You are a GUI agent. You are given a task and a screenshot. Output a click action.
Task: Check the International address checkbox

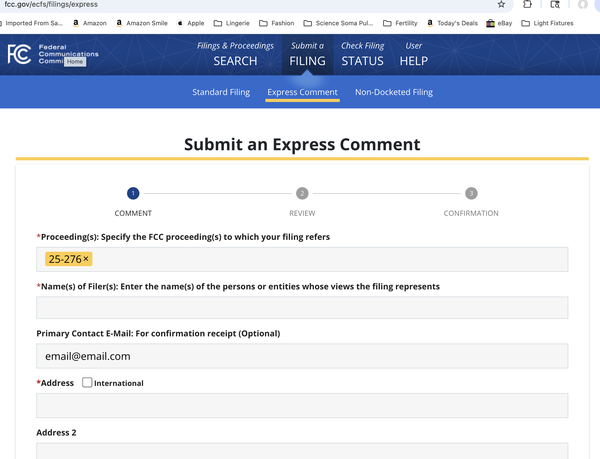88,383
